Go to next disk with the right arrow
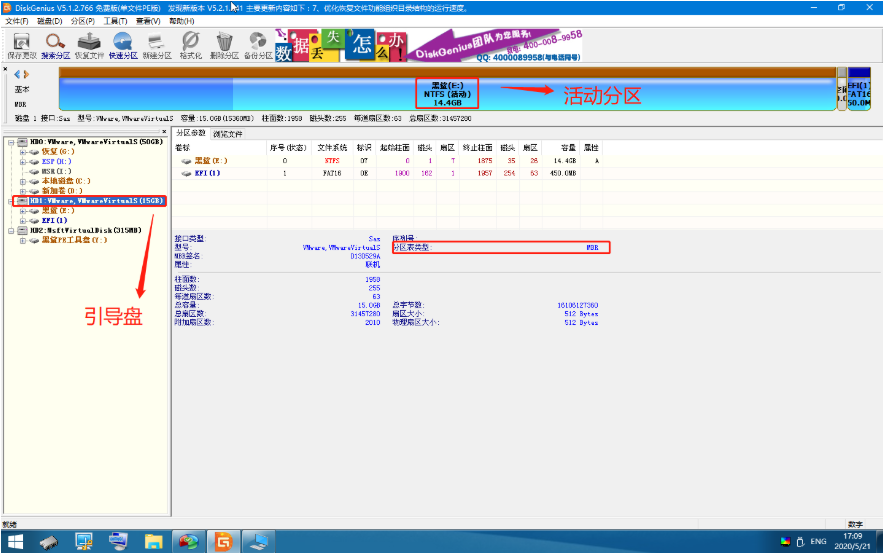 [26, 74]
